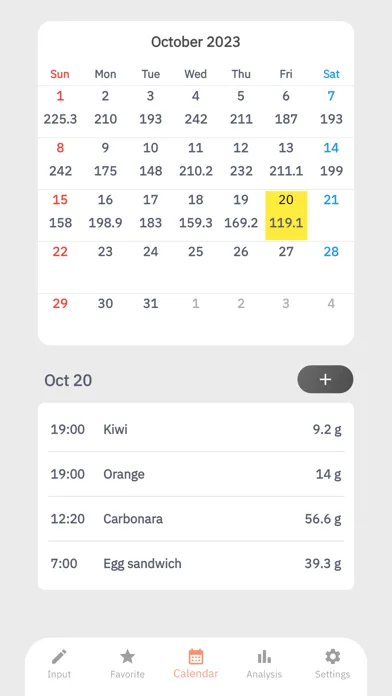Open the Kiwi 9.2 g entry

196,430
